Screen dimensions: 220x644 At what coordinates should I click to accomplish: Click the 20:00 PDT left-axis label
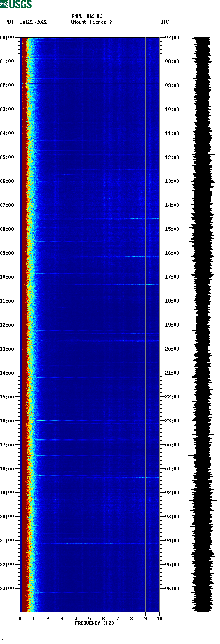click(x=7, y=517)
